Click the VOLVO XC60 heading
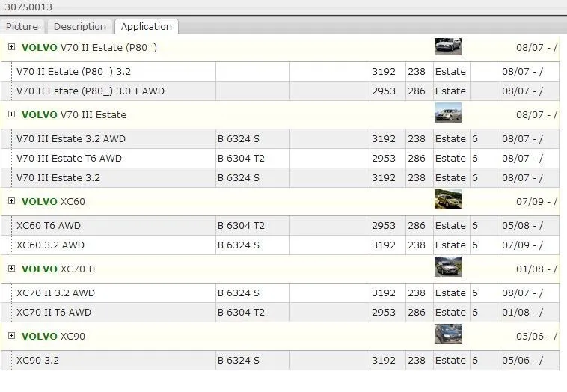 tap(53, 202)
